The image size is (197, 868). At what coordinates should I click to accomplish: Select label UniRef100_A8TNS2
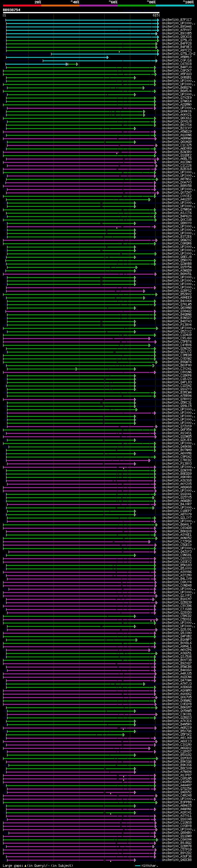(x=177, y=179)
